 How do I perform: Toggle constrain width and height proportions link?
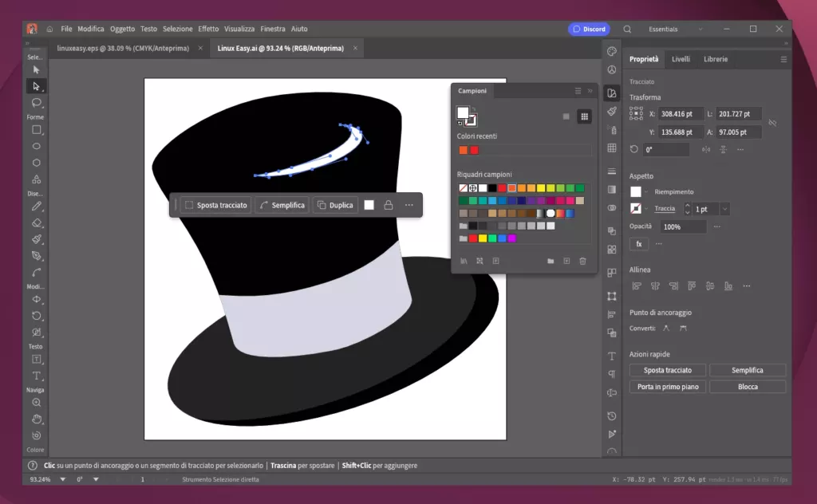tap(772, 123)
